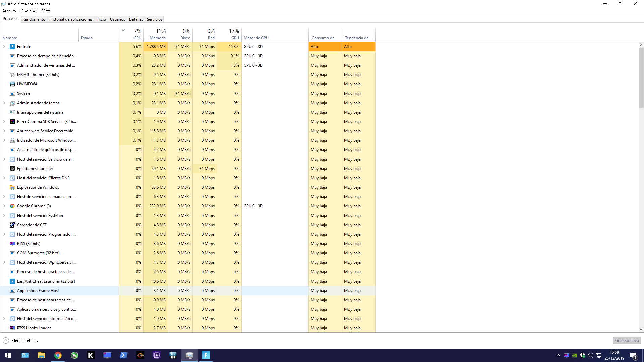Click the Cargador de CTF icon
Viewport: 644px width, 362px height.
click(x=12, y=225)
